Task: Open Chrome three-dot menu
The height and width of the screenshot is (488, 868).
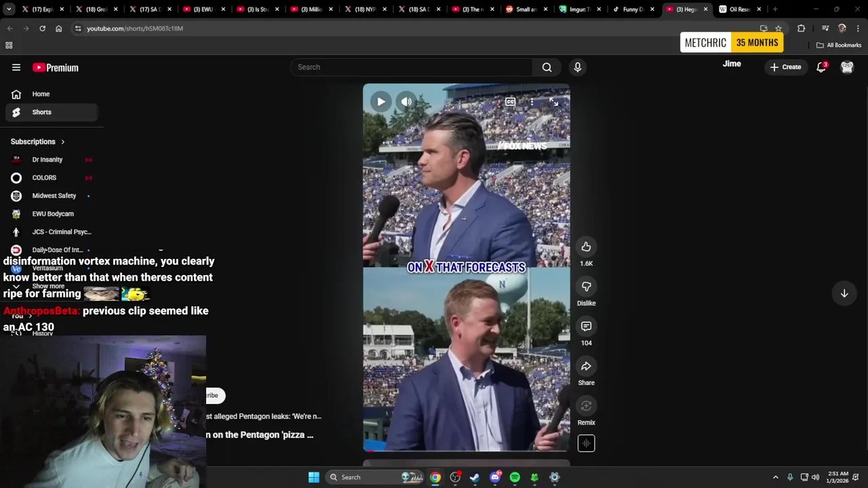Action: pos(859,28)
